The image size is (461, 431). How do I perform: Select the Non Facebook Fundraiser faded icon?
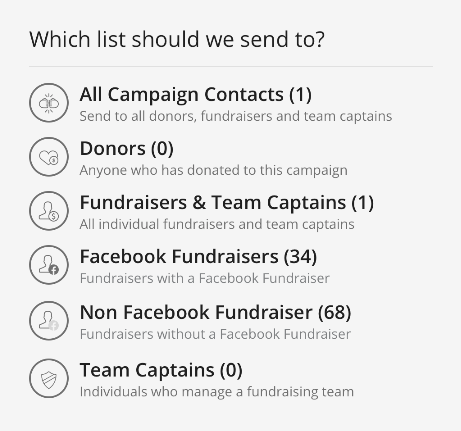49,321
